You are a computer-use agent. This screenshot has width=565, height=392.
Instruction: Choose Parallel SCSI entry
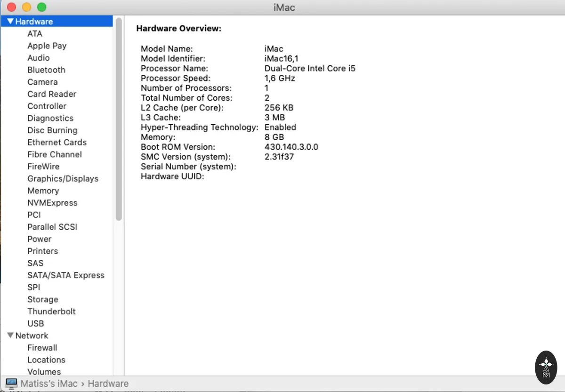point(52,227)
